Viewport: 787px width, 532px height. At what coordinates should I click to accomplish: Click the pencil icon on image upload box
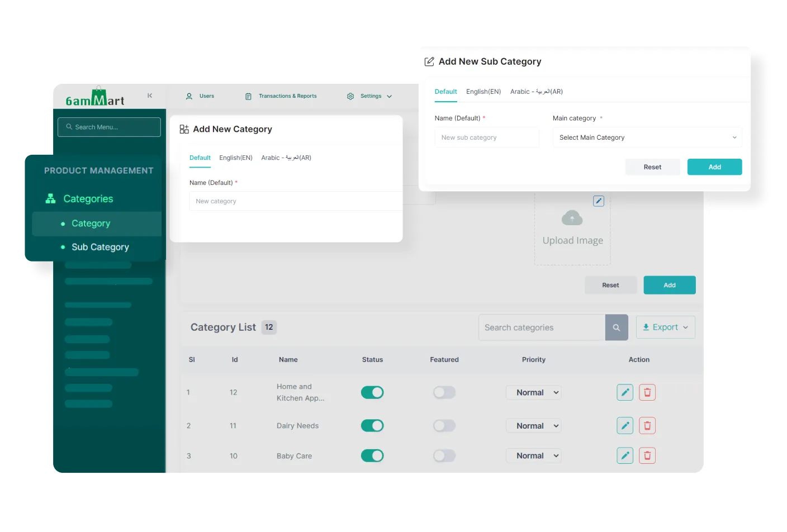coord(599,201)
